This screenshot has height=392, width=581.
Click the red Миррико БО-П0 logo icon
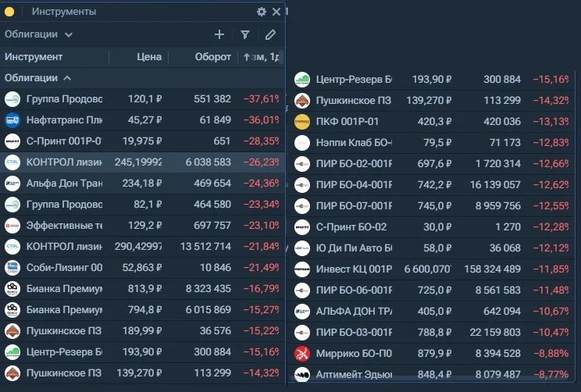(302, 354)
